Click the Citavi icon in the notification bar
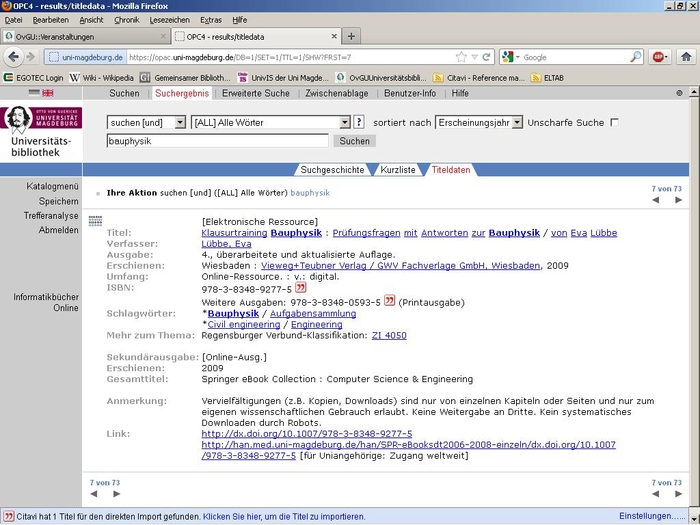 (x=8, y=516)
